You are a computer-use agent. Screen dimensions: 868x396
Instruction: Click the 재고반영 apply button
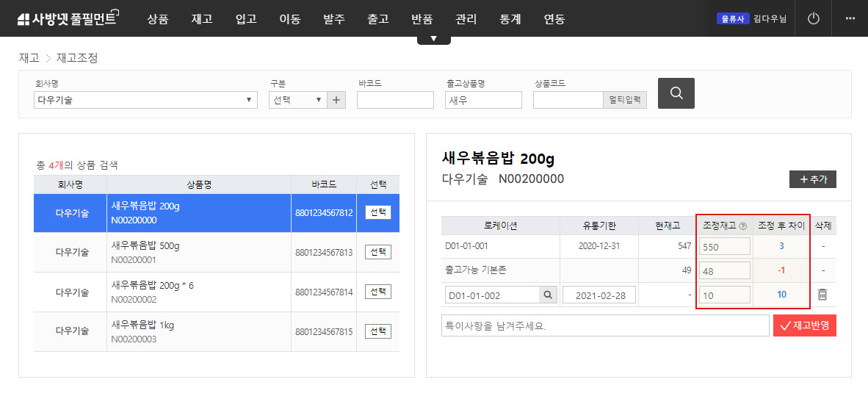804,325
